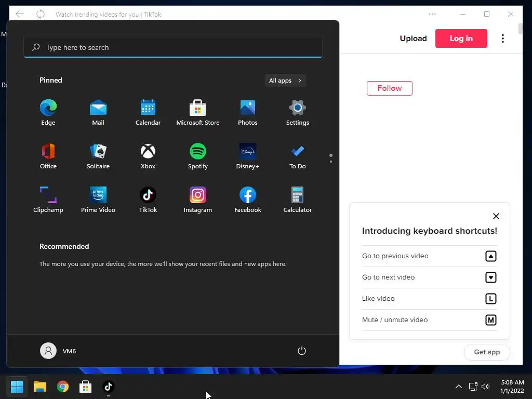Open the network status tray icon
The image size is (532, 399).
point(473,387)
